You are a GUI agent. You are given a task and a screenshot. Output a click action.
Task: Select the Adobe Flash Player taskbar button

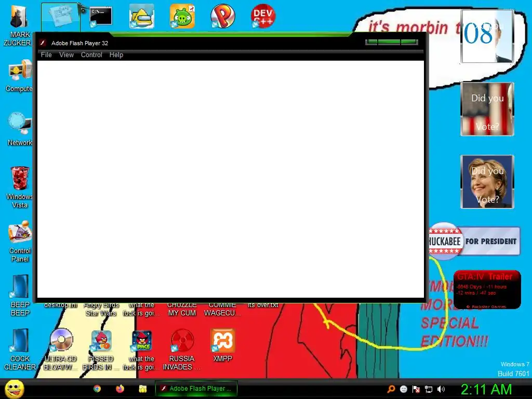pos(196,389)
